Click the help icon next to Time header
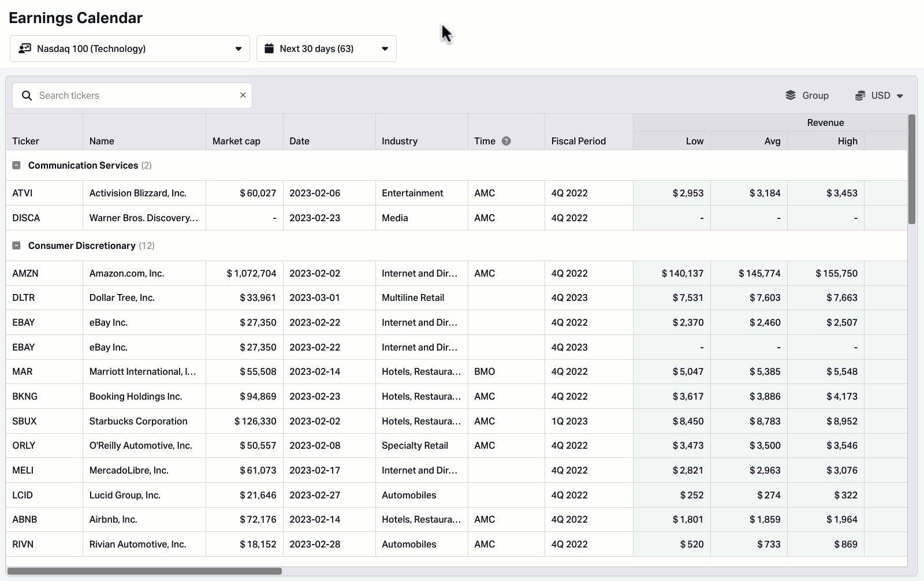924x581 pixels. [506, 141]
